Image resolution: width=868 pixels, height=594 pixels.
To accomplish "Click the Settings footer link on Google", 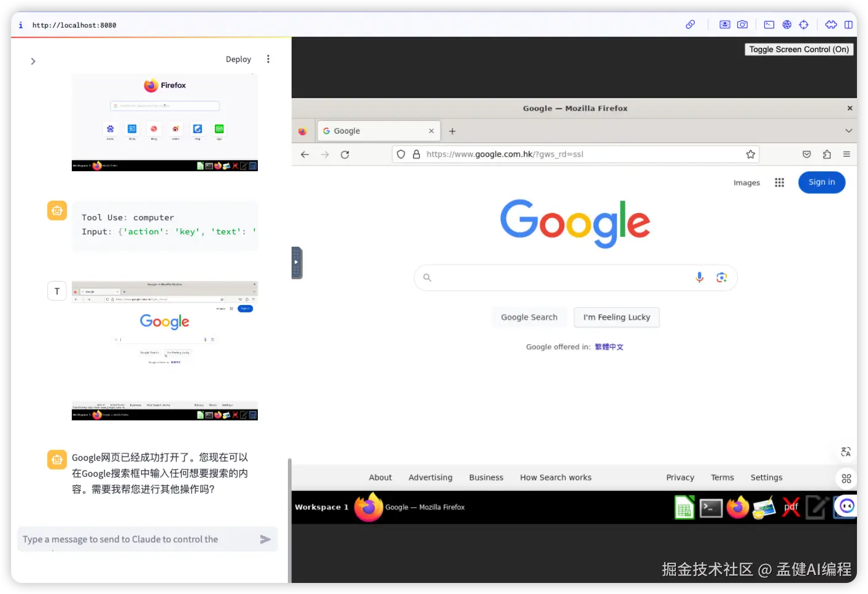I will 767,477.
